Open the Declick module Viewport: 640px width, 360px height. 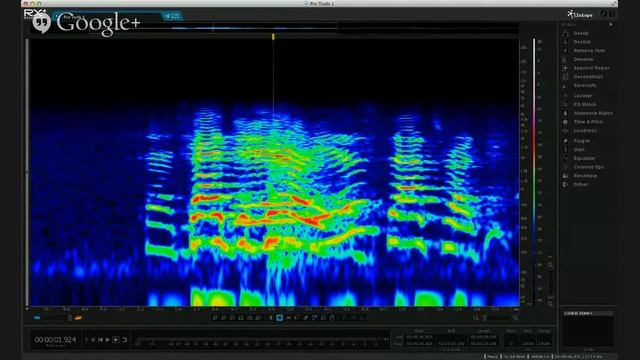coord(582,42)
